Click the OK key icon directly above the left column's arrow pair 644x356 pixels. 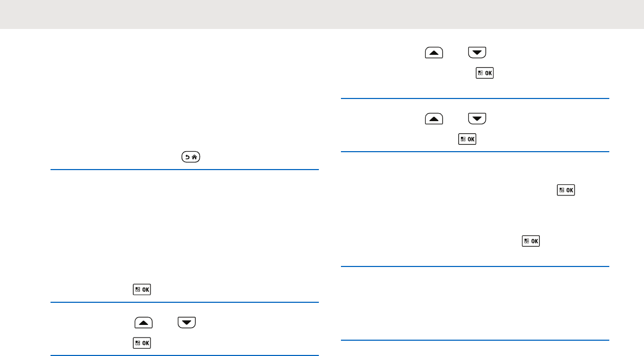coord(142,289)
